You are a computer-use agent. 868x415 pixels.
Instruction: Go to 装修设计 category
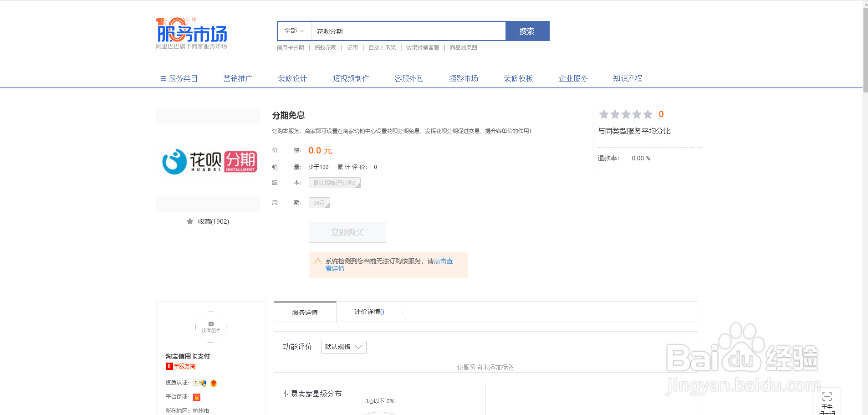click(292, 78)
